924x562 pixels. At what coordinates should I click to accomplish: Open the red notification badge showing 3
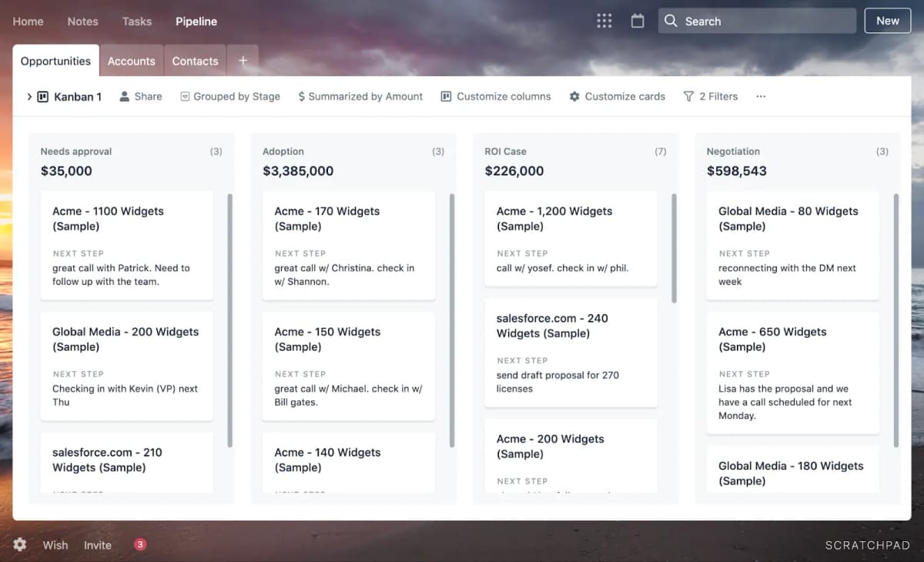[140, 544]
